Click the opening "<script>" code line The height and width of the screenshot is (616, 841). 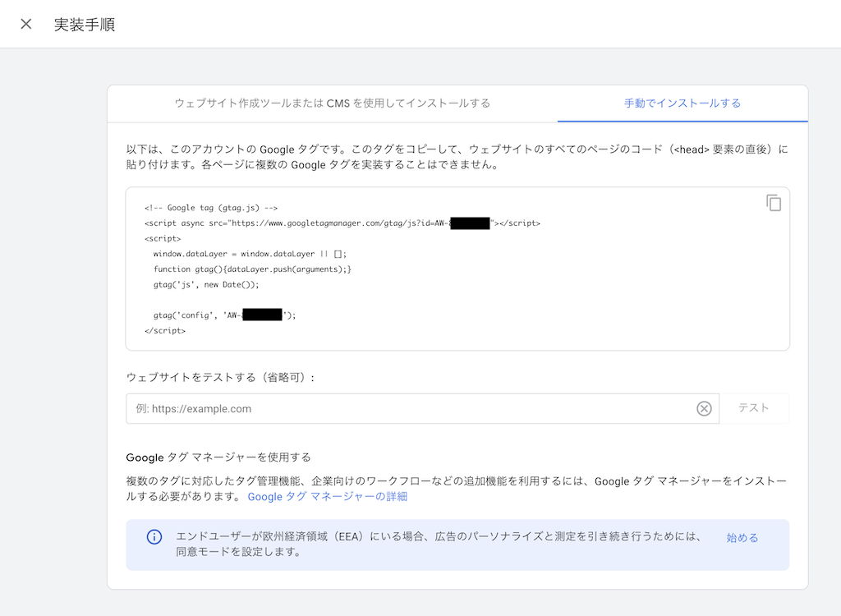[163, 238]
